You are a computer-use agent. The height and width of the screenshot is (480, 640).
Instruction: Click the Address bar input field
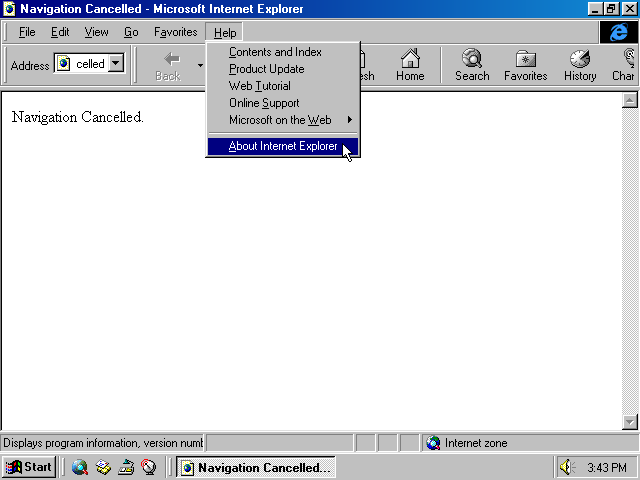tap(89, 63)
